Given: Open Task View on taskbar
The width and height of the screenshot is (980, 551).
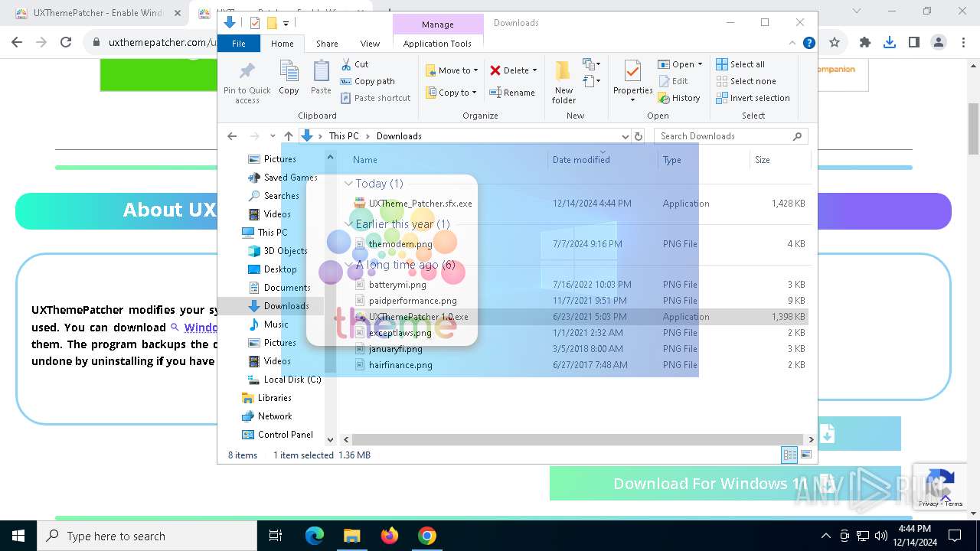Looking at the screenshot, I should click(x=276, y=536).
